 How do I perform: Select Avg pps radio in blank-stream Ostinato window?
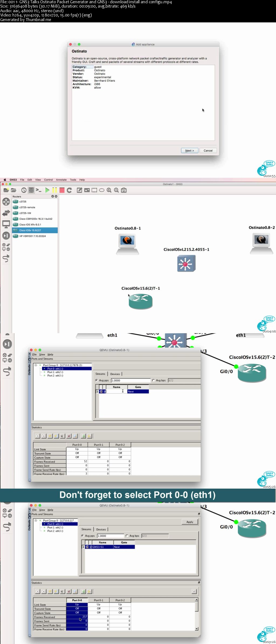coord(96,380)
